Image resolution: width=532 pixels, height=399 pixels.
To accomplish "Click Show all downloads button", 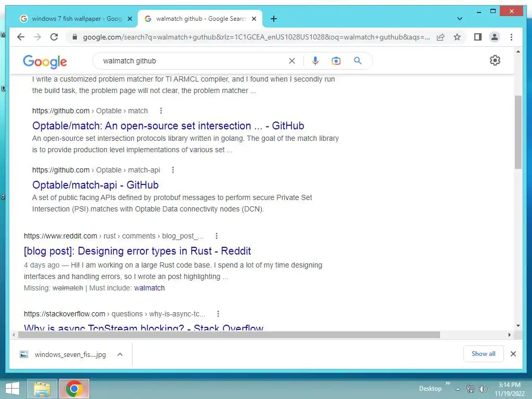I will tap(484, 354).
